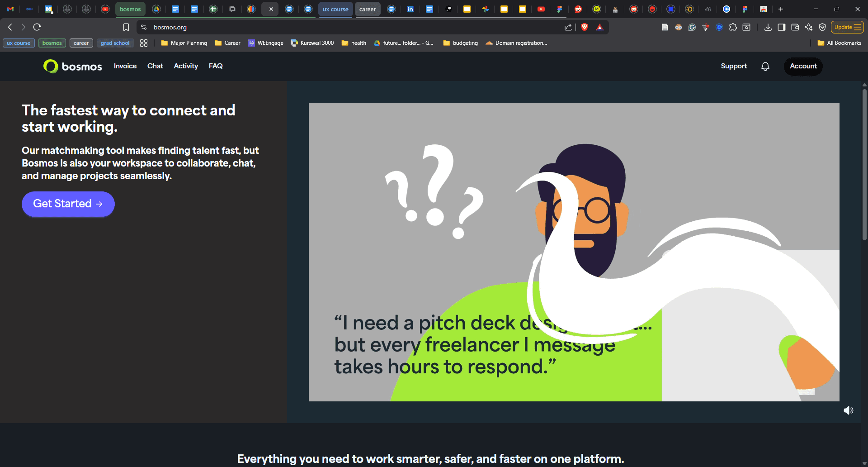This screenshot has height=467, width=868.
Task: Open the All Bookmarks folder
Action: coord(840,43)
